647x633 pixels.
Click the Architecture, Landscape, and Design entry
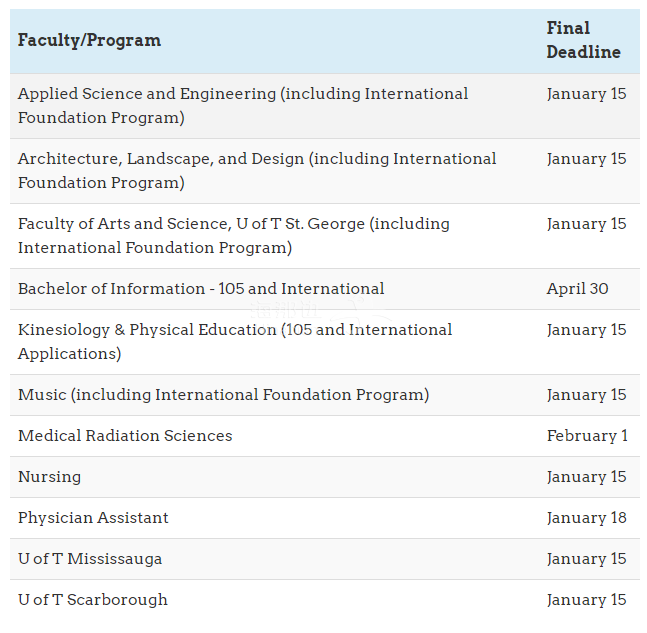(257, 170)
